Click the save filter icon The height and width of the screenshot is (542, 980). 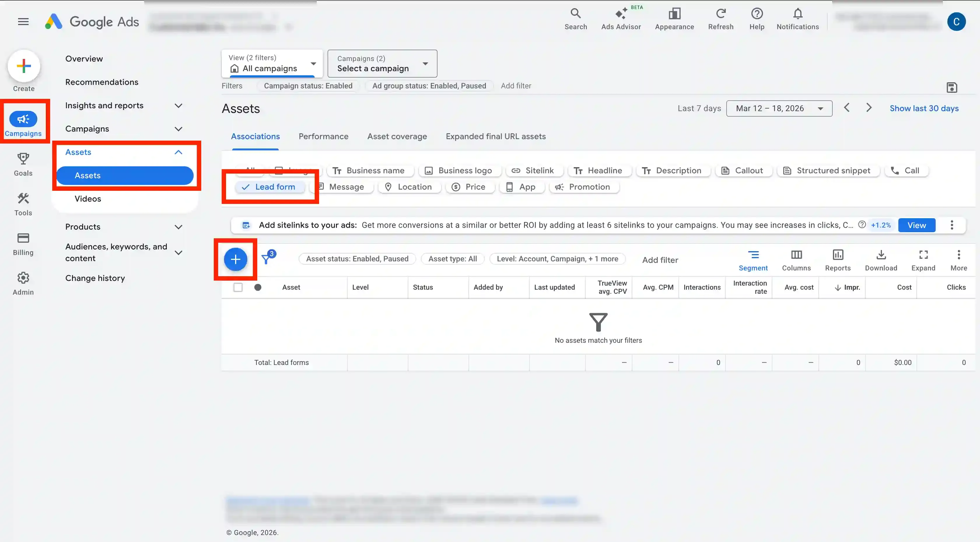click(951, 87)
